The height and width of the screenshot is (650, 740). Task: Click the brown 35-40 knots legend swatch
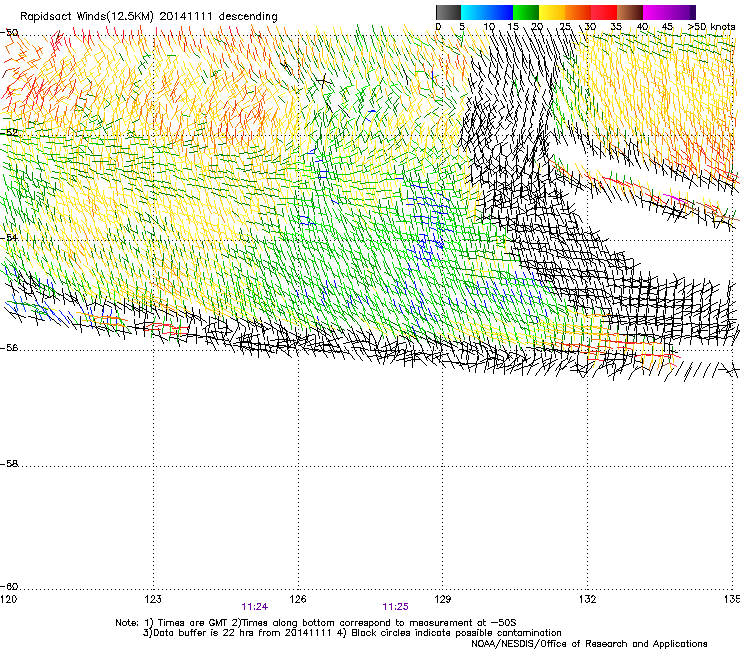(630, 12)
